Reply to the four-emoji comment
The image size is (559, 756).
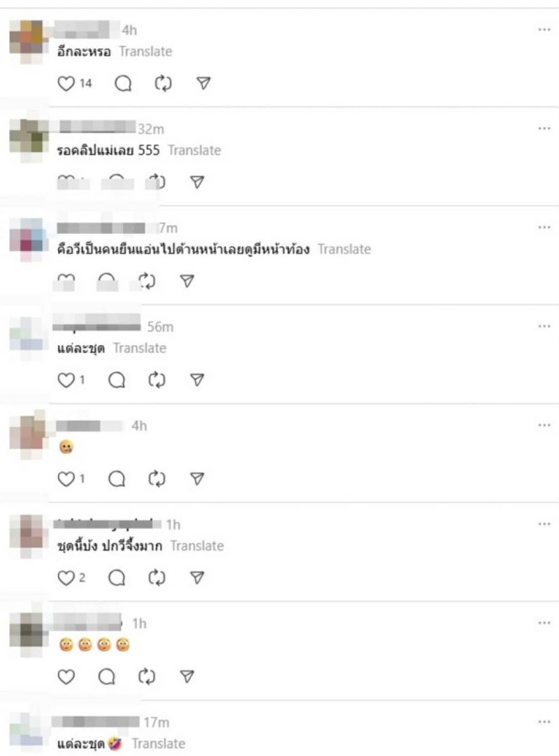click(x=107, y=676)
